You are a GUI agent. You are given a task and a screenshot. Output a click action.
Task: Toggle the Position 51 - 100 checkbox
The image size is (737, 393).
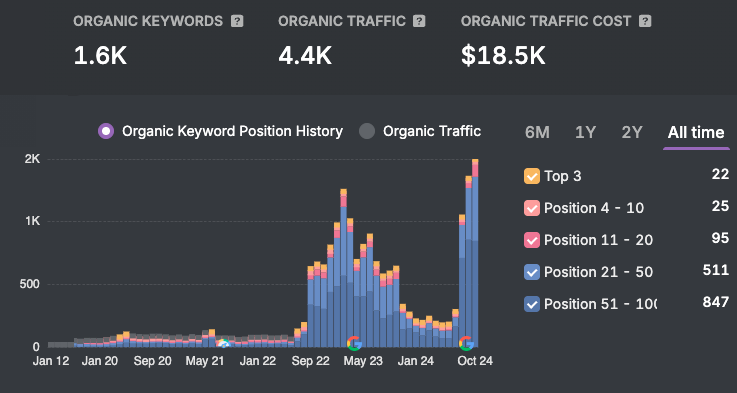click(532, 304)
